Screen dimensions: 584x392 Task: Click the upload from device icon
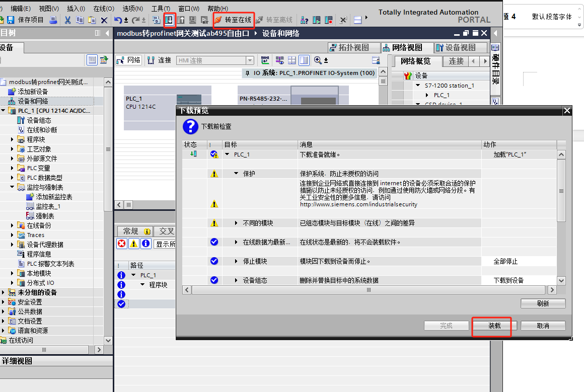[181, 20]
